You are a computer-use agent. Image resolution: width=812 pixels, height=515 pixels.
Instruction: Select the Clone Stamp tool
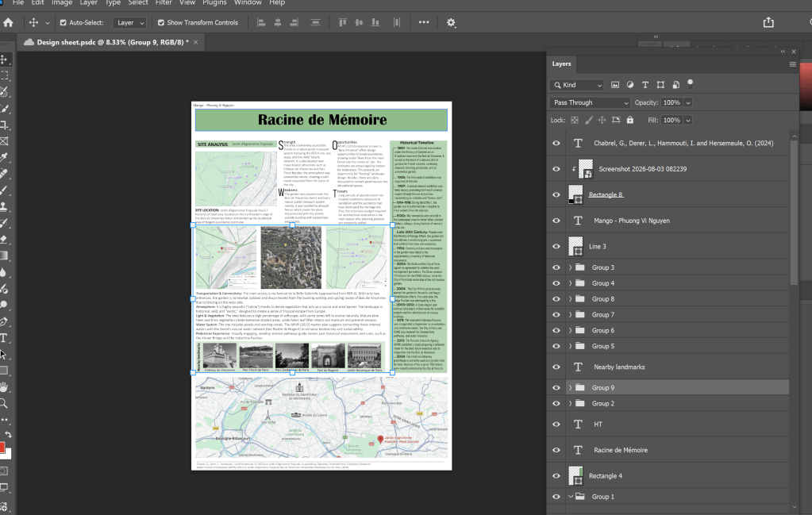click(4, 206)
